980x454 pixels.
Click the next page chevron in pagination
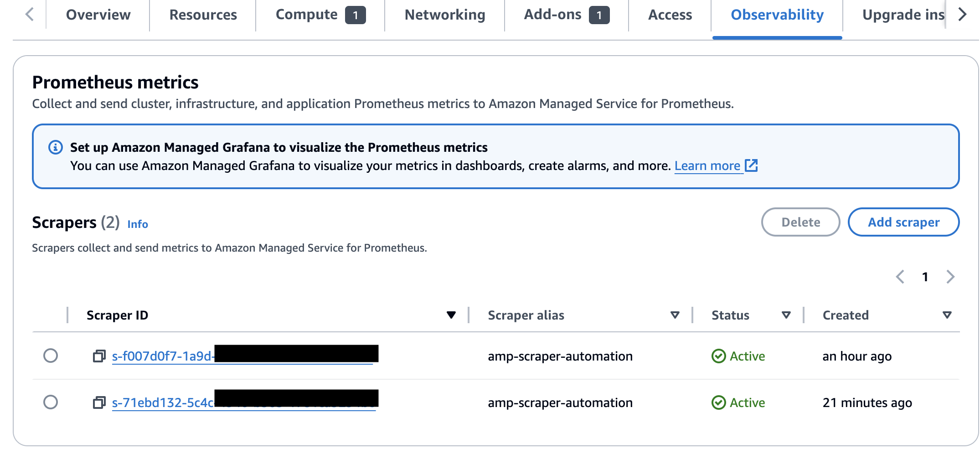tap(951, 277)
